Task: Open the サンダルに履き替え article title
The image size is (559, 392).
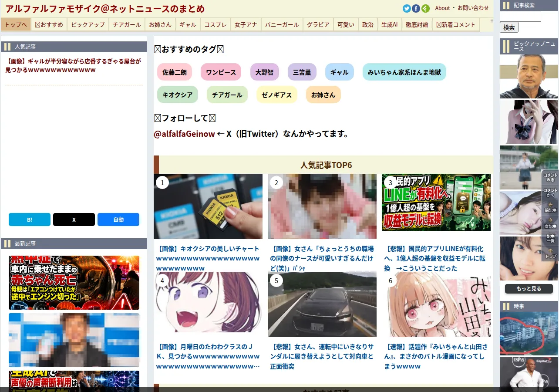Action: (322, 356)
